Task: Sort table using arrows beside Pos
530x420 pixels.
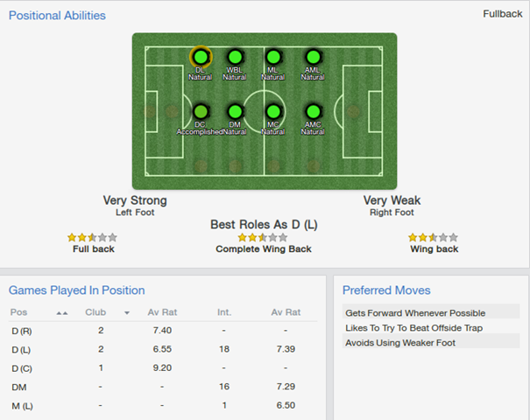Action: [61, 312]
